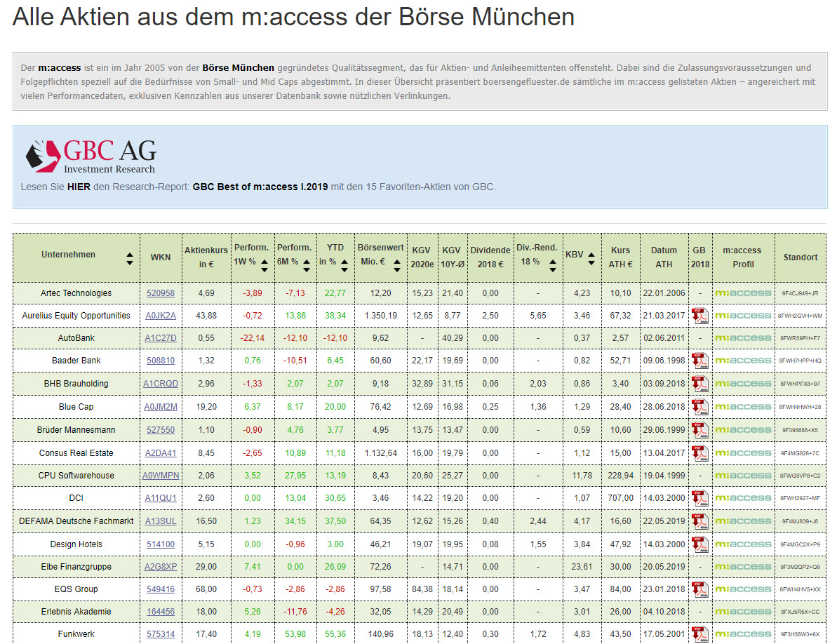The height and width of the screenshot is (644, 837).
Task: Sort by Perform. 1W % arrows
Action: pos(265,266)
